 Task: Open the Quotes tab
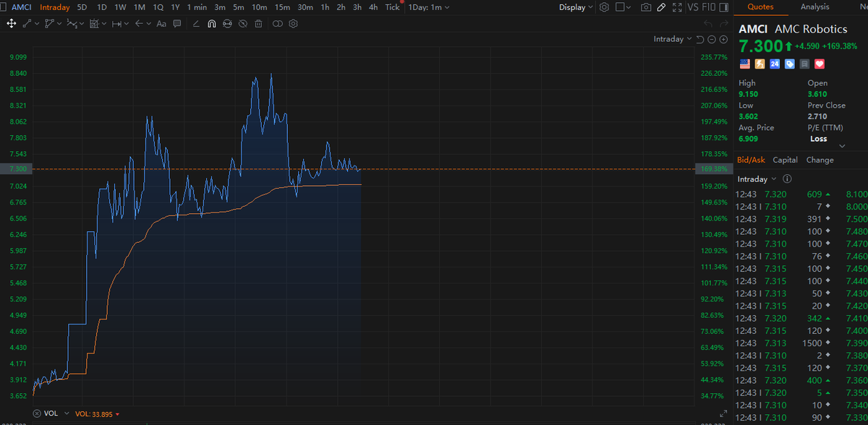[x=760, y=7]
